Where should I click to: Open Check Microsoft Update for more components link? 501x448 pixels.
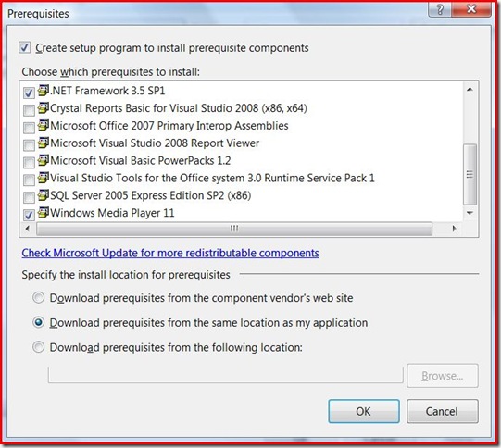pyautogui.click(x=170, y=253)
